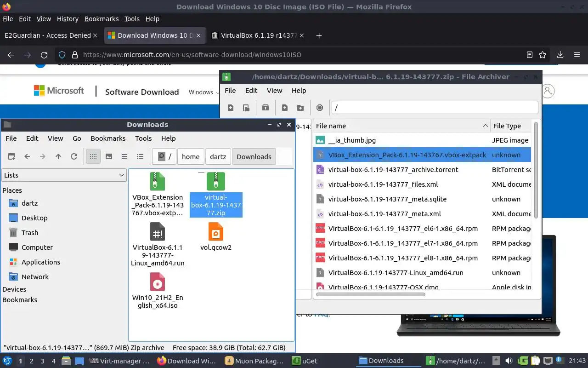Open Tools menu in Downloads window

pos(143,138)
